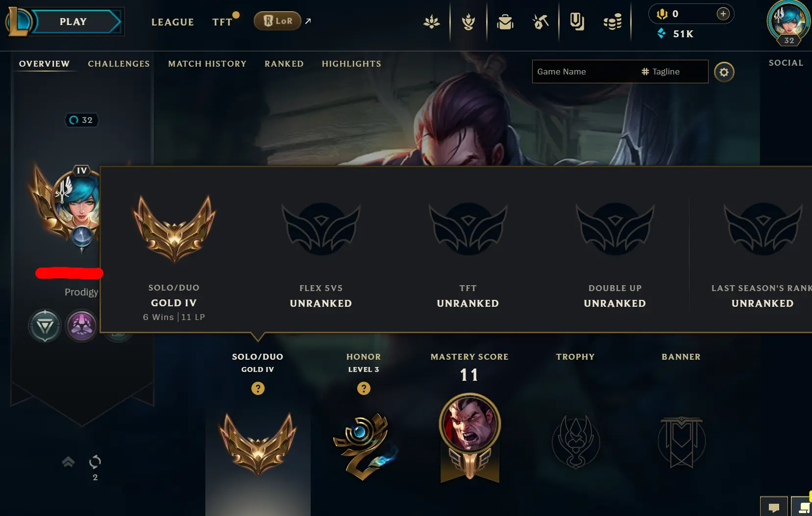812x516 pixels.
Task: Click the Honor level question mark
Action: tap(364, 389)
